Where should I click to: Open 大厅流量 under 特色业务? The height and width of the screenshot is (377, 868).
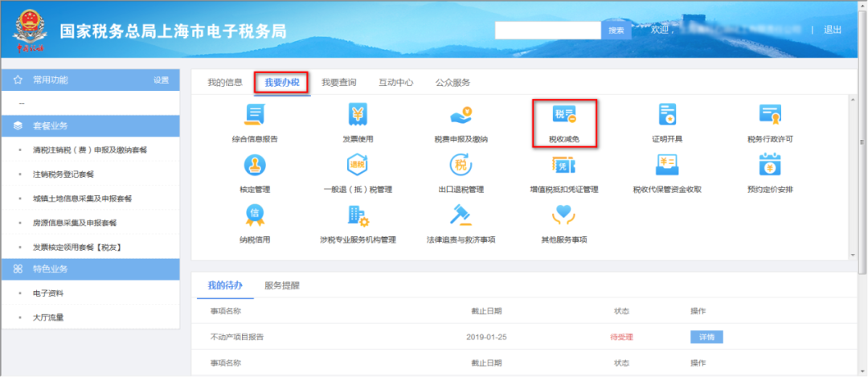click(x=48, y=318)
